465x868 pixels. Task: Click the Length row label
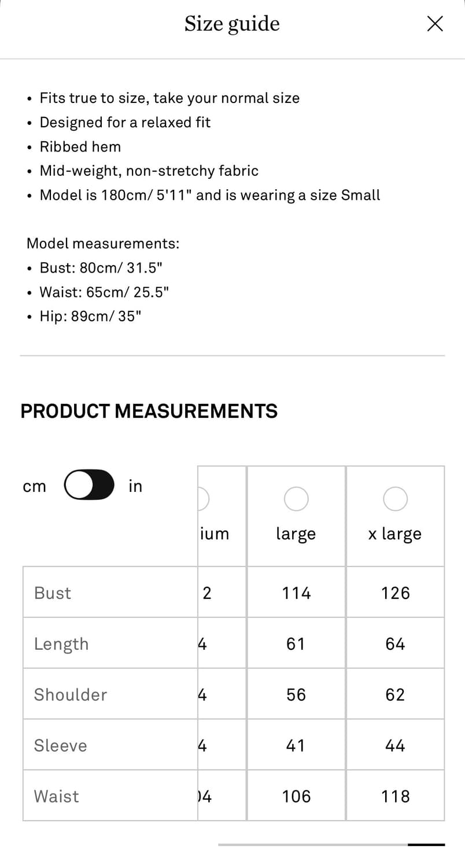[61, 643]
